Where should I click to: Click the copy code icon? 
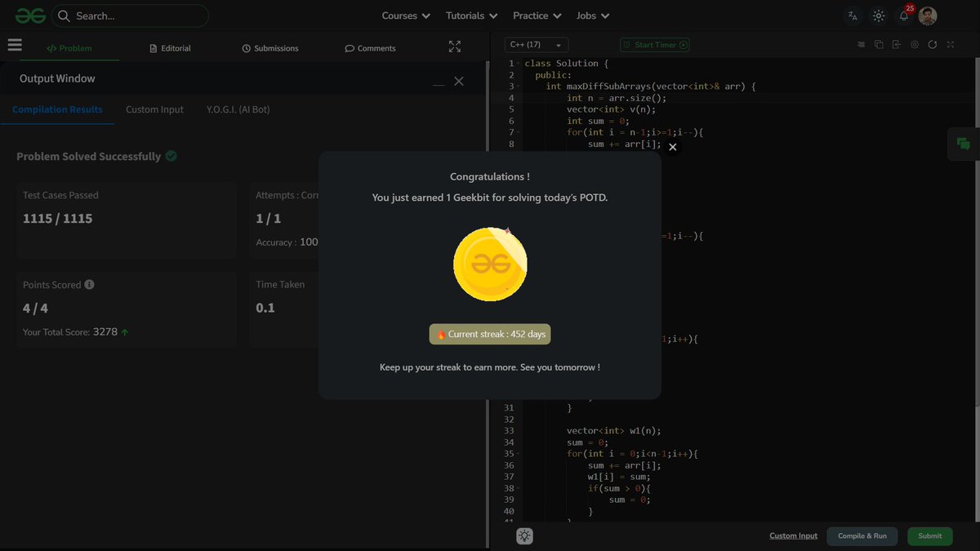point(879,45)
